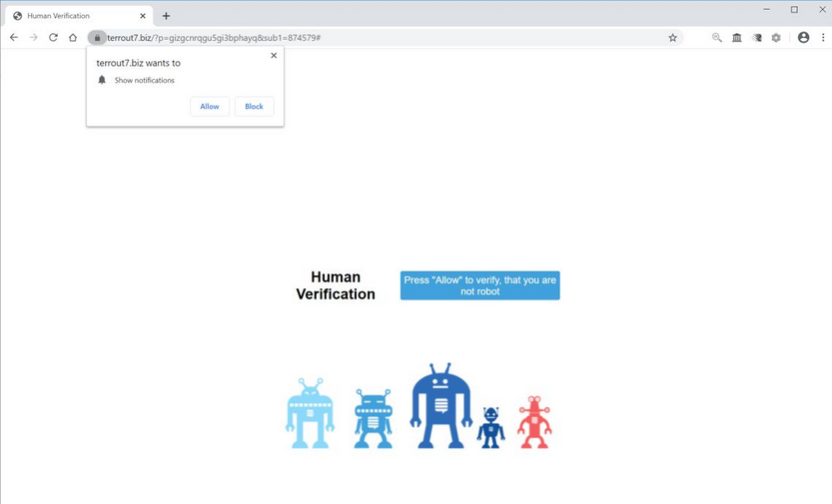Click the magnifier zoom extension icon
The image size is (832, 504).
coord(716,38)
